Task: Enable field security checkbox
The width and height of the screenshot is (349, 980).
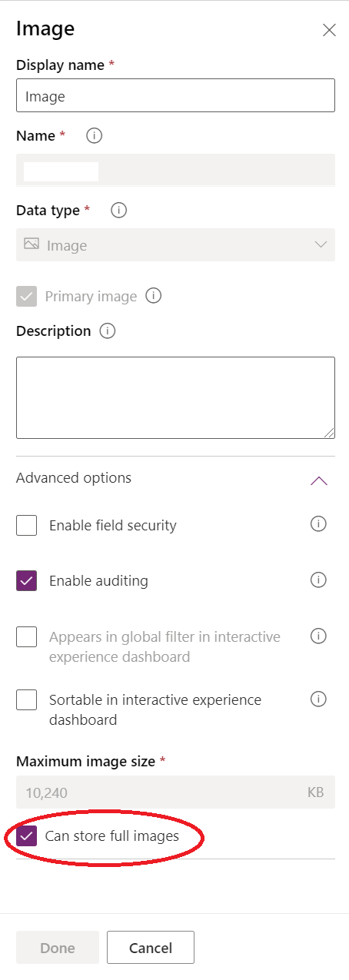Action: 27,526
